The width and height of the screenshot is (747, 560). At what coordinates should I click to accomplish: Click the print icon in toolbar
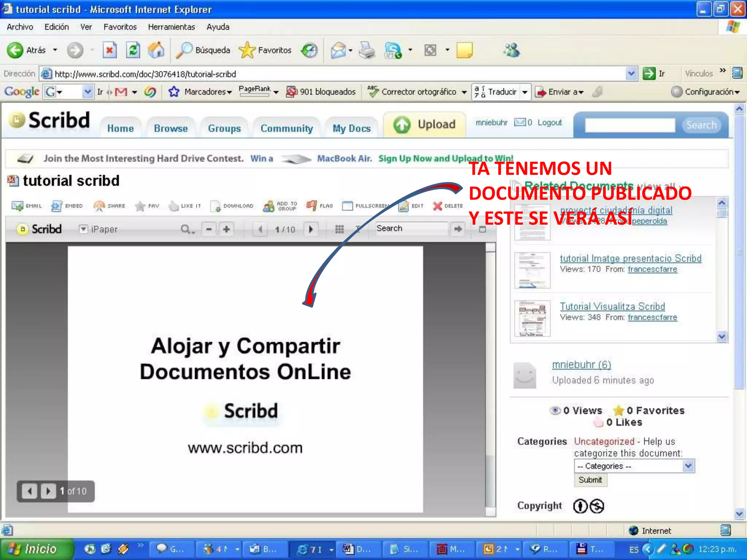pos(367,50)
